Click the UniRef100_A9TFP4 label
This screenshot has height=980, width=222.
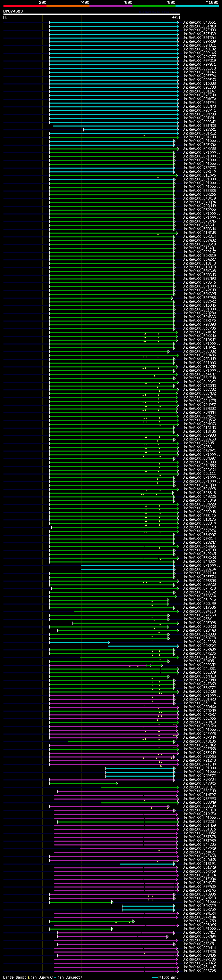tap(199, 103)
